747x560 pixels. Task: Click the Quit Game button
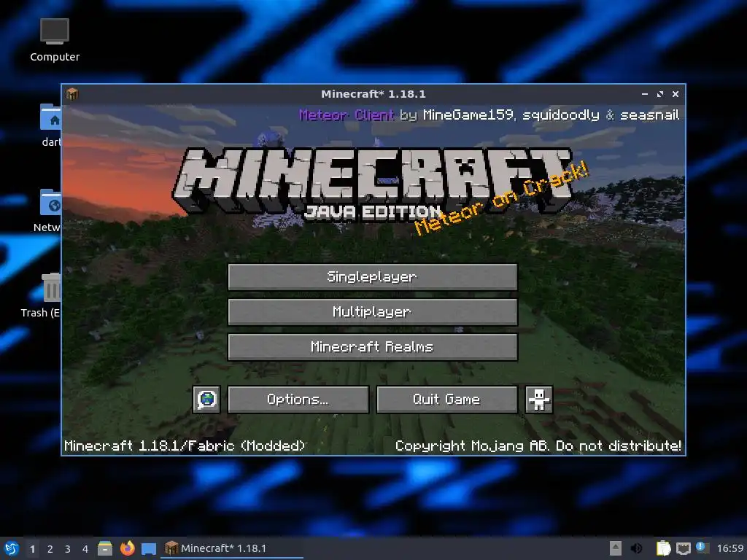(x=447, y=399)
